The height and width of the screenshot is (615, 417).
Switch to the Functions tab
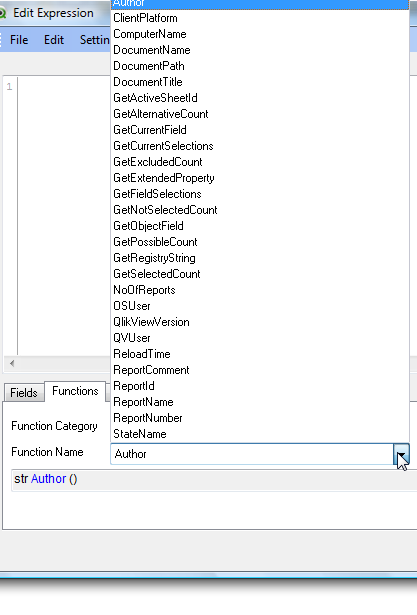pyautogui.click(x=75, y=391)
